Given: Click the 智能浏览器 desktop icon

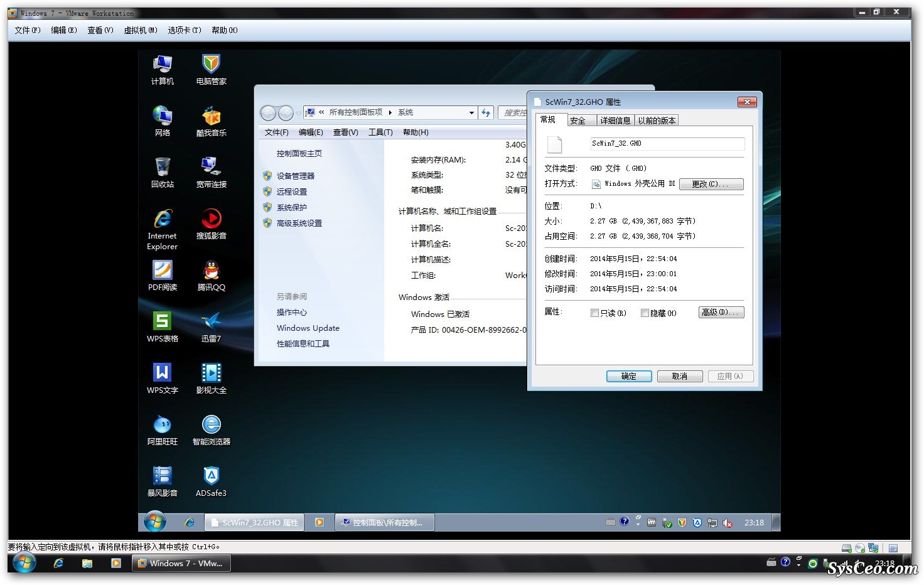Looking at the screenshot, I should pos(212,430).
